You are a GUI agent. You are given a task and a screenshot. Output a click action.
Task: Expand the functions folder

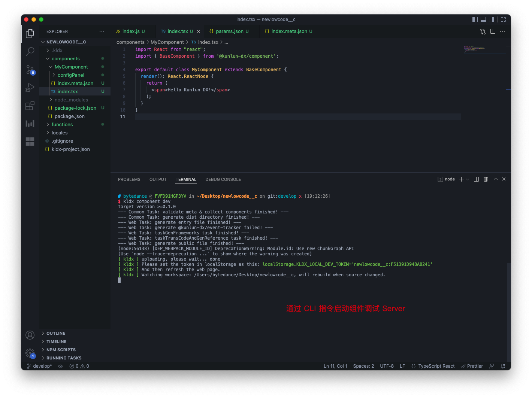(62, 125)
